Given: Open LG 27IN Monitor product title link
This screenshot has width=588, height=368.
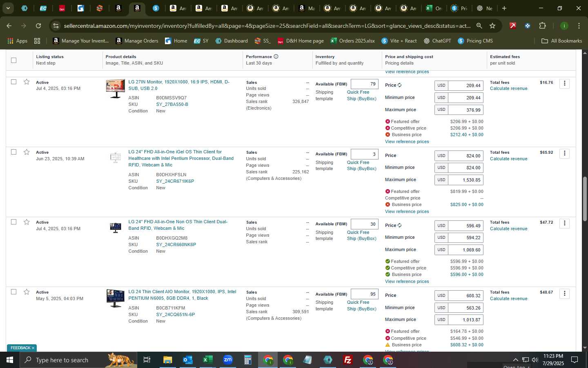Looking at the screenshot, I should click(179, 85).
